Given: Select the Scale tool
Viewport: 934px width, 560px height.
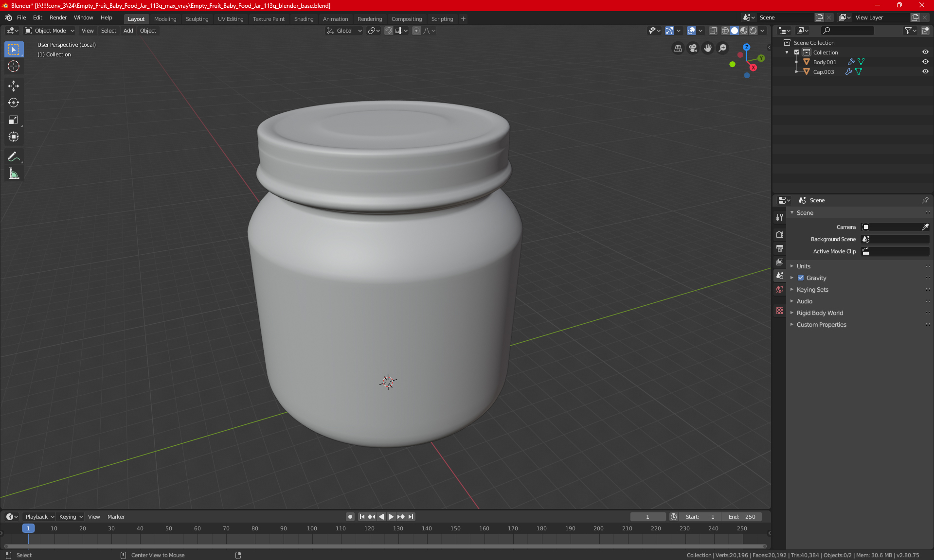Looking at the screenshot, I should coord(14,120).
